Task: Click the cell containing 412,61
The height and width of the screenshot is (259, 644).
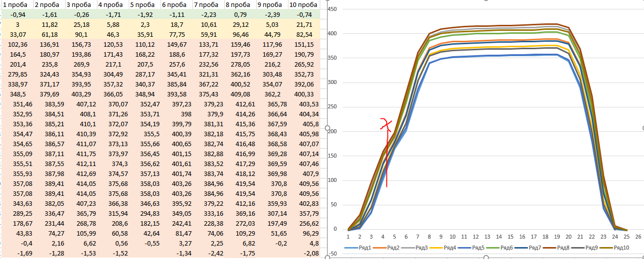Action: [x=240, y=104]
